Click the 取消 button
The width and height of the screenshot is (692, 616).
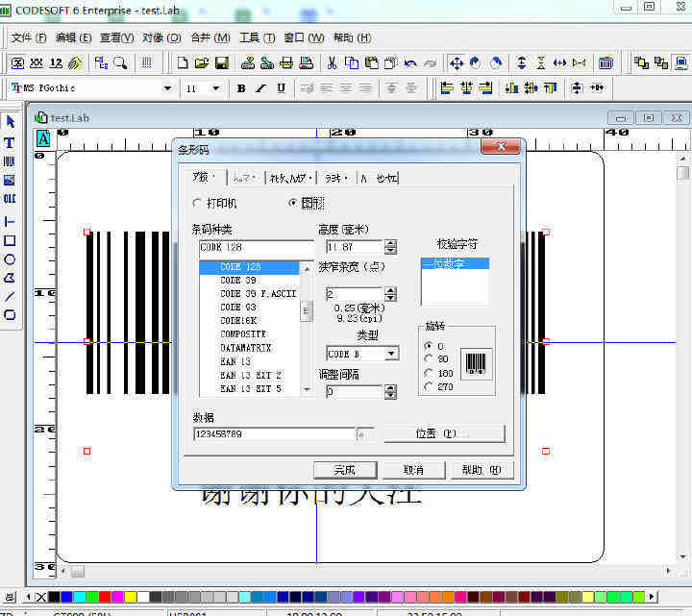(413, 470)
